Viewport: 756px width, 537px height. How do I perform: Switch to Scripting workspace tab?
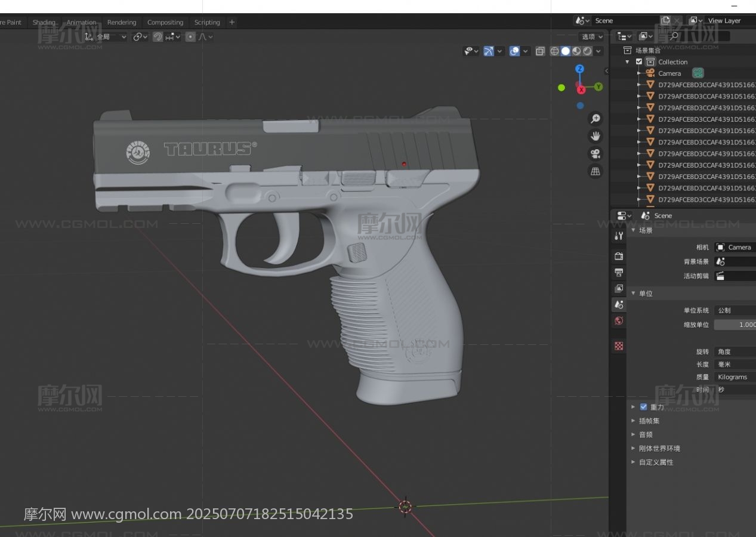(x=207, y=22)
